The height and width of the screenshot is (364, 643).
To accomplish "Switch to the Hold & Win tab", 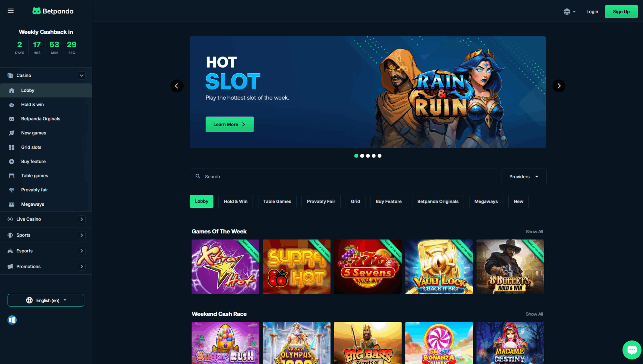I will tap(235, 201).
